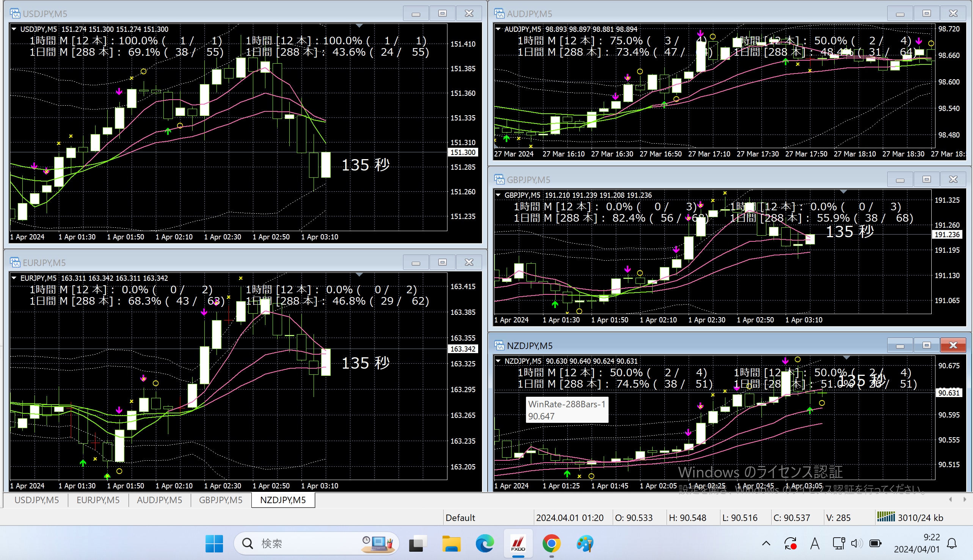Switch to the GBPJPY,M5 tab

pyautogui.click(x=221, y=500)
